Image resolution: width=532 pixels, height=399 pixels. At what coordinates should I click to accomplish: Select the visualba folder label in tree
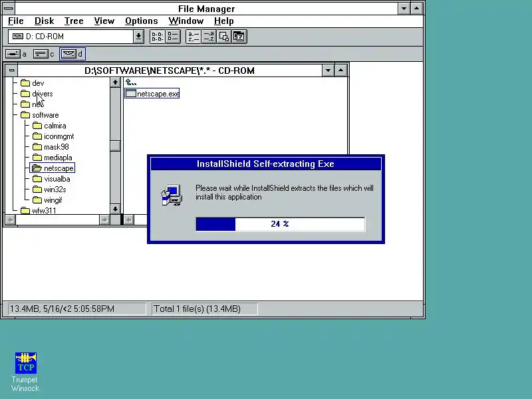pyautogui.click(x=57, y=179)
